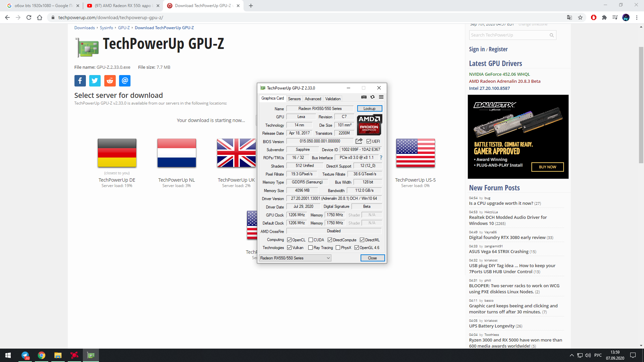Show hidden system tray icons

point(572,355)
